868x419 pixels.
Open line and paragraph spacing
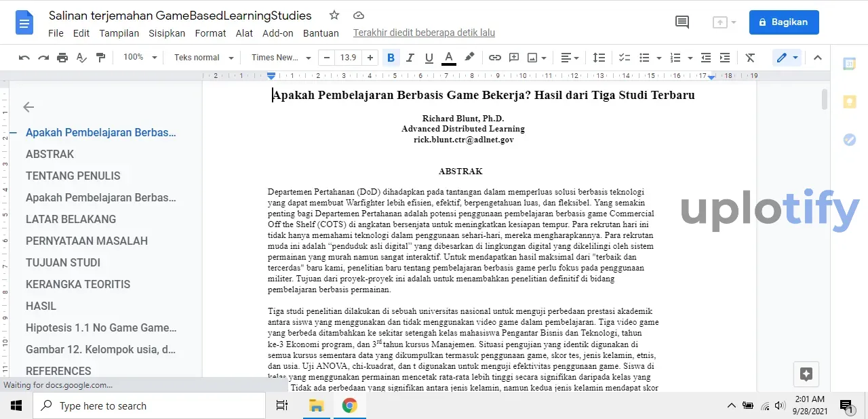[x=599, y=58]
